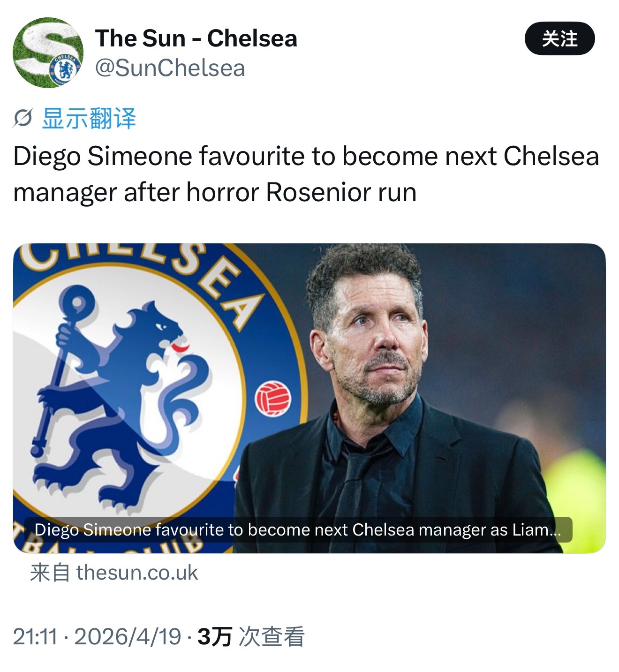Open the @SunChelsea handle

170,68
